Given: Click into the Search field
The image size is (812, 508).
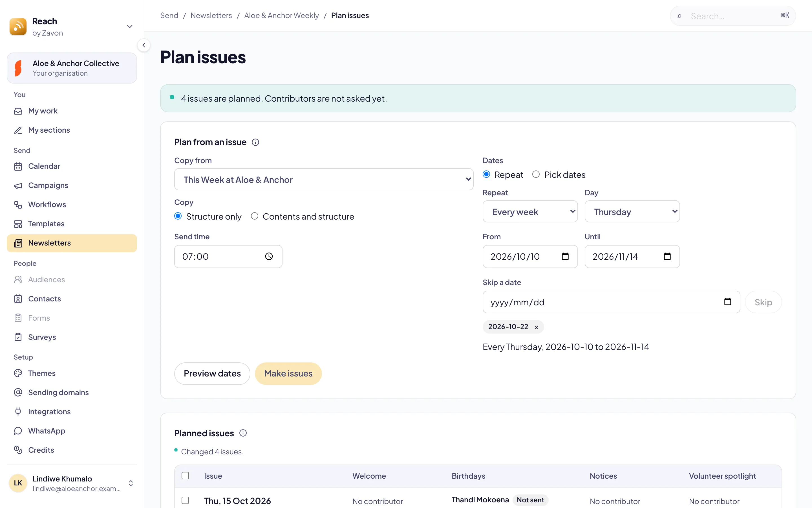Looking at the screenshot, I should tap(733, 16).
